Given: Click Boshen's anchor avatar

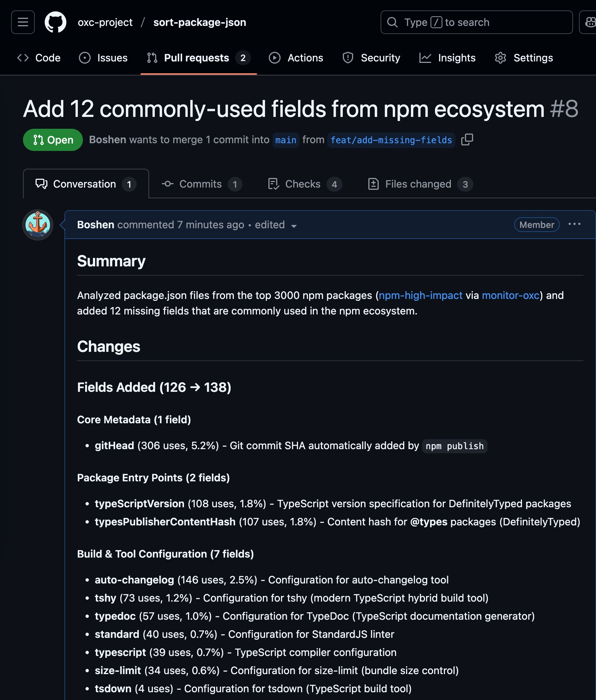Looking at the screenshot, I should coord(38,225).
